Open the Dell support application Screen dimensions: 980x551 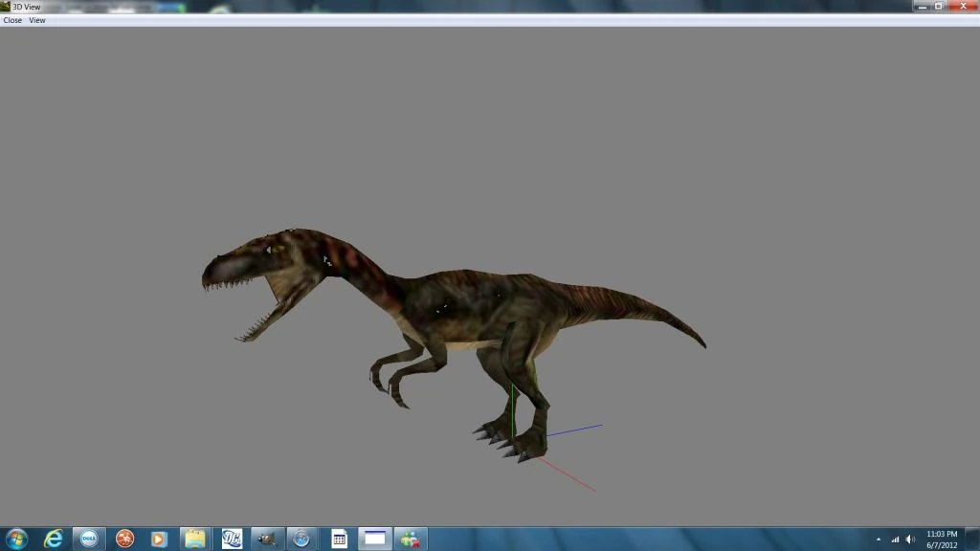(87, 539)
